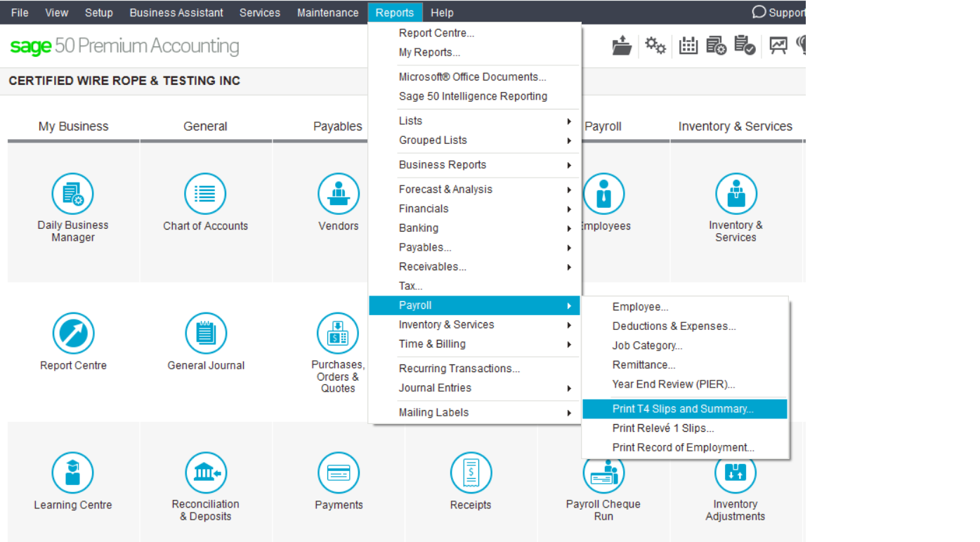Click the clipboard checkmark toolbar icon
980x542 pixels.
point(745,46)
